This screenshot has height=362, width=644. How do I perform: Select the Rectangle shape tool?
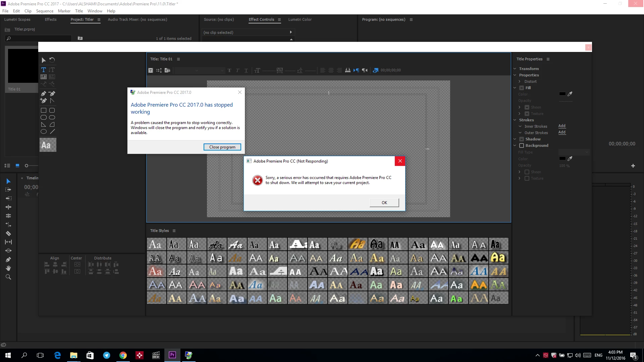[44, 110]
